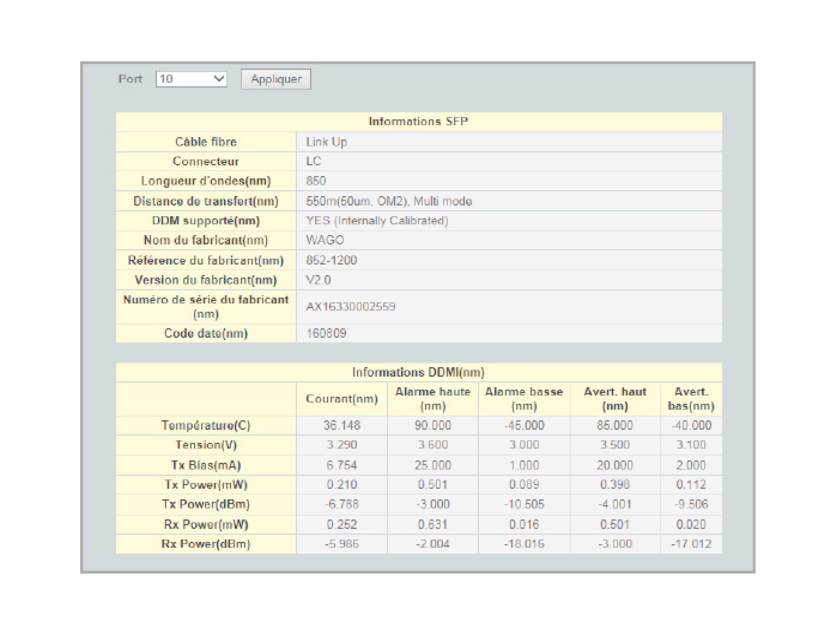Select serial number 'AX16330002559'
The height and width of the screenshot is (630, 840).
[x=351, y=307]
